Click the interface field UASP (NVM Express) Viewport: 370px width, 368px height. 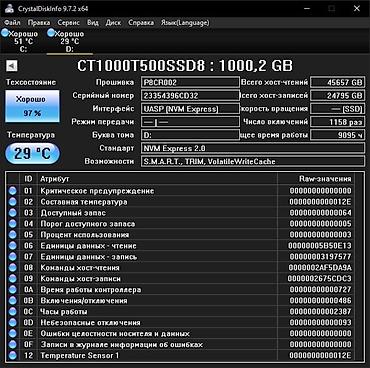190,109
